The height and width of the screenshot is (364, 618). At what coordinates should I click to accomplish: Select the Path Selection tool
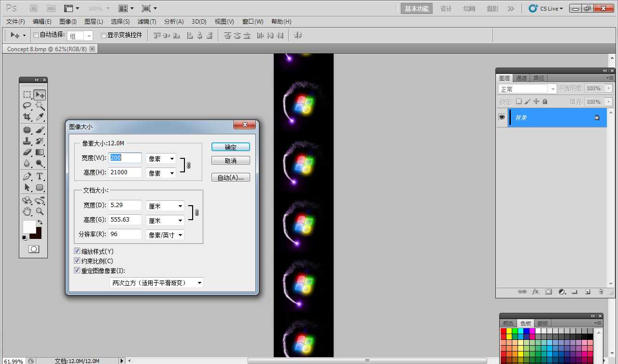point(27,187)
